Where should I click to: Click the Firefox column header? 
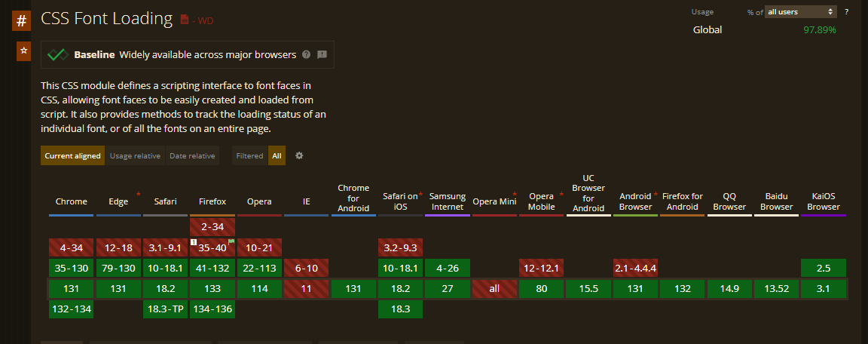(212, 201)
